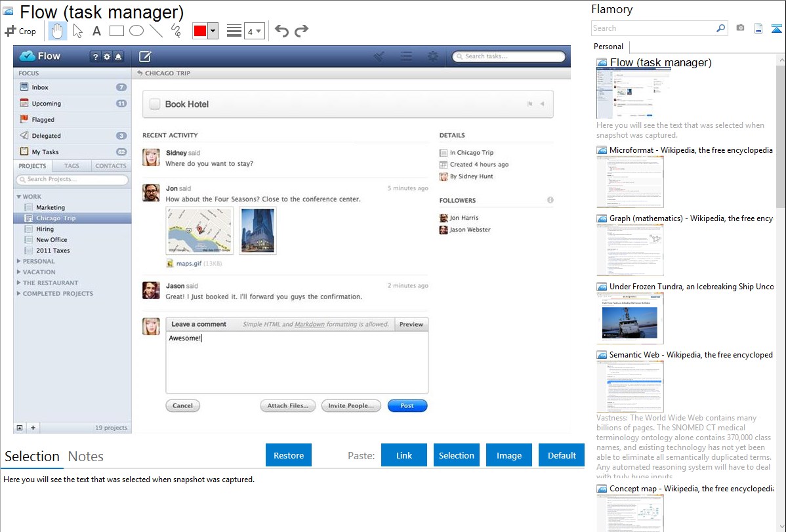Click the line thickness icon
The image size is (786, 532).
click(x=234, y=31)
